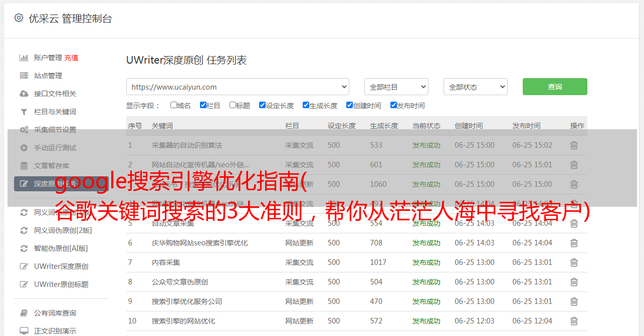The width and height of the screenshot is (644, 336).
Task: Click the gear icon beside 优采云 管理控制台
Action: [19, 18]
